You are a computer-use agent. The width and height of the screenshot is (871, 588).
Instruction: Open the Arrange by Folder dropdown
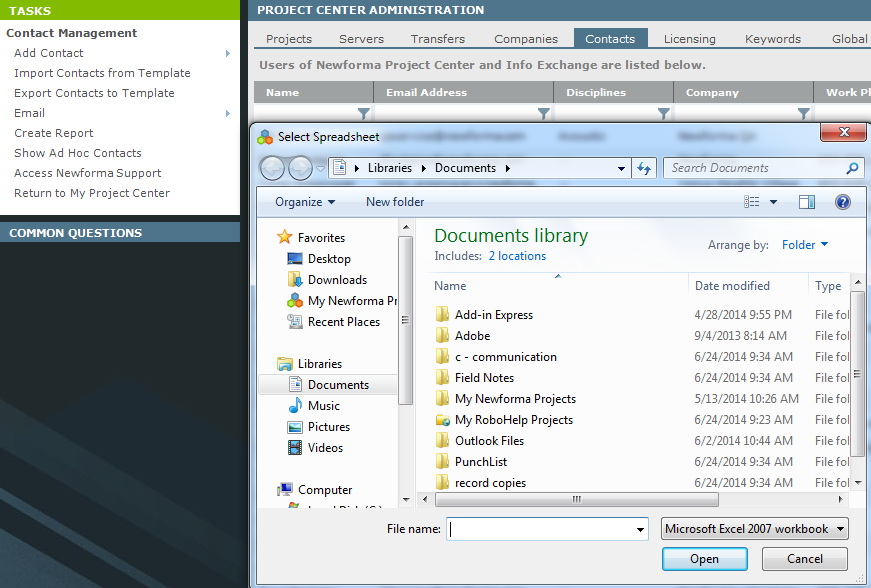805,244
